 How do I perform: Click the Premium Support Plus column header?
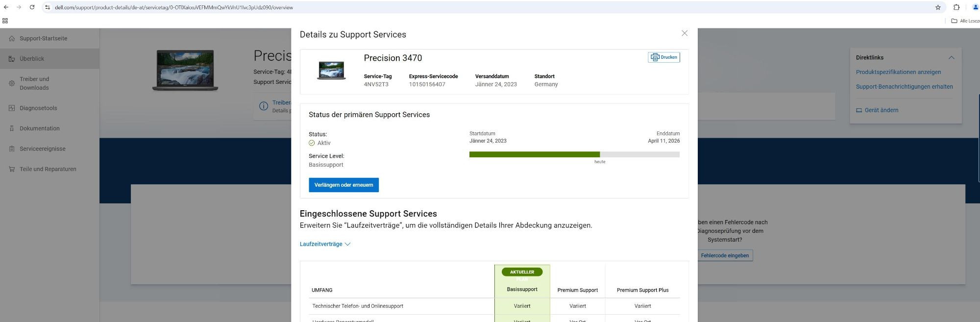point(642,290)
